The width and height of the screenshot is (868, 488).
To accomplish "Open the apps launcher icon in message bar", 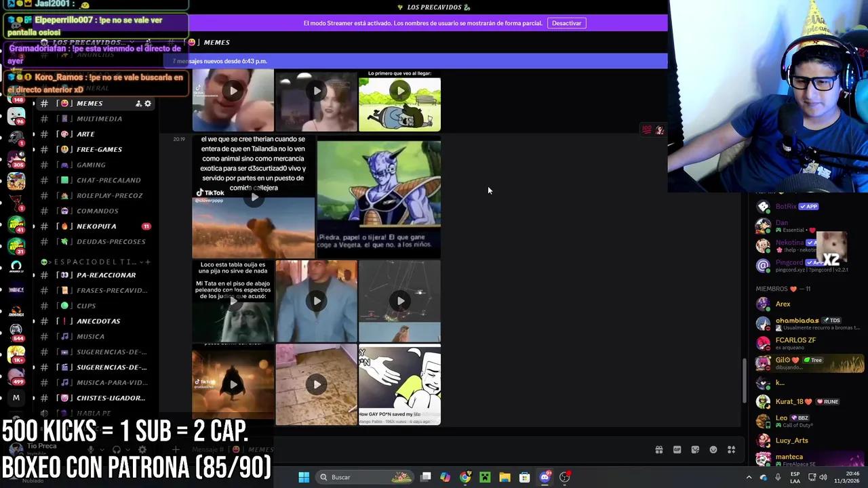I will pyautogui.click(x=732, y=449).
